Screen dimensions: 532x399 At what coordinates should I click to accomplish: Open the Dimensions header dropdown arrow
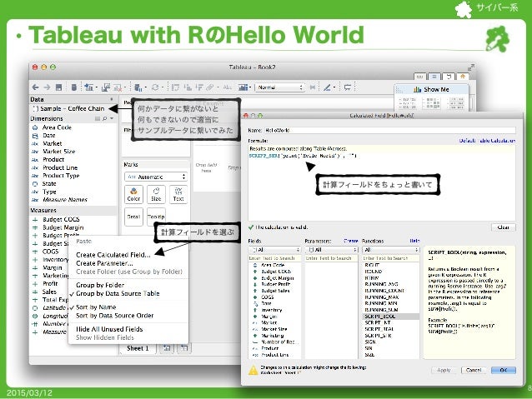112,118
